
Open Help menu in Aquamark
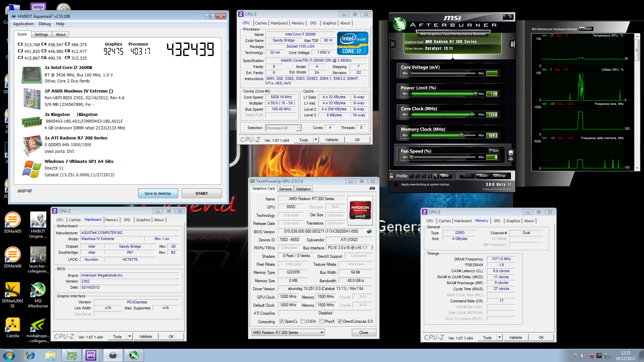tap(60, 24)
